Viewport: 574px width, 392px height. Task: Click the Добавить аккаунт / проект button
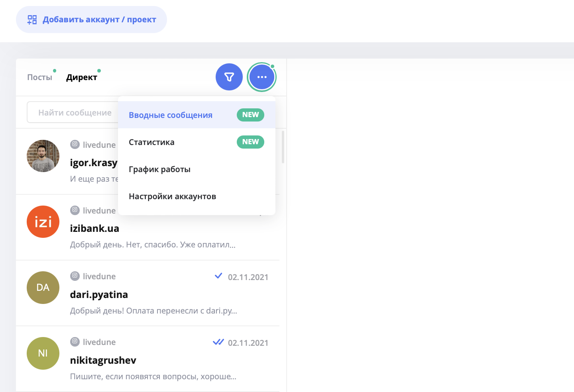tap(91, 20)
